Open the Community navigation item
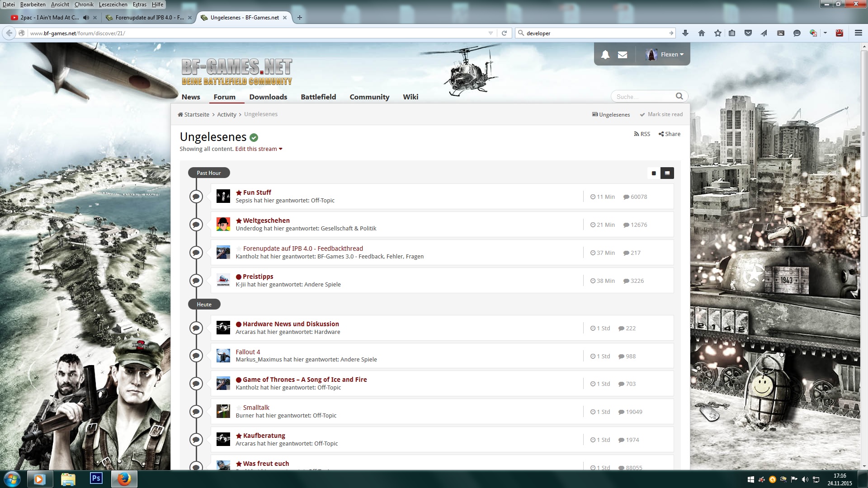The image size is (868, 488). [369, 97]
